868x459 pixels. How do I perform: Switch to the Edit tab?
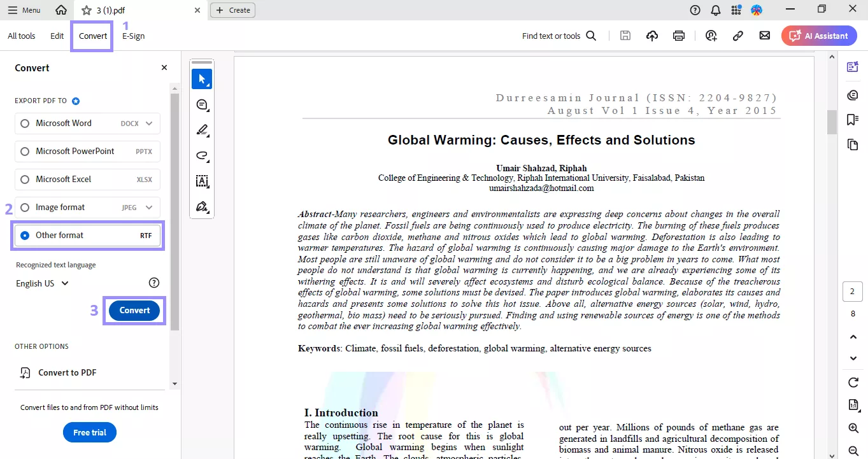[57, 36]
